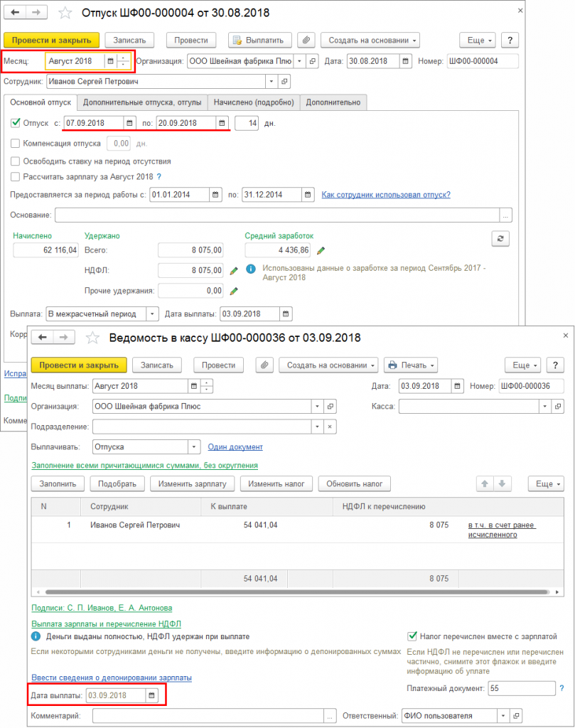Click Заполнить button in Ведомость

[x=58, y=483]
